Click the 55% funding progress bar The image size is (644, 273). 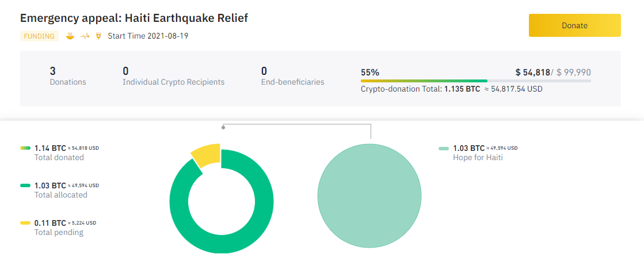coord(475,81)
